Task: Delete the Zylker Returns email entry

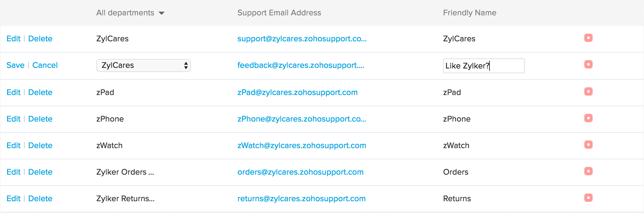Action: (40, 199)
